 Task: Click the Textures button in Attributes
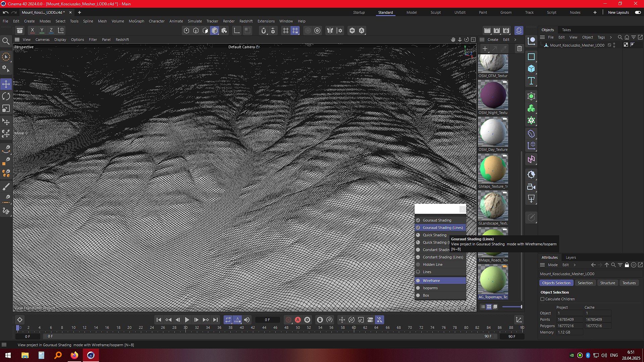click(x=629, y=283)
